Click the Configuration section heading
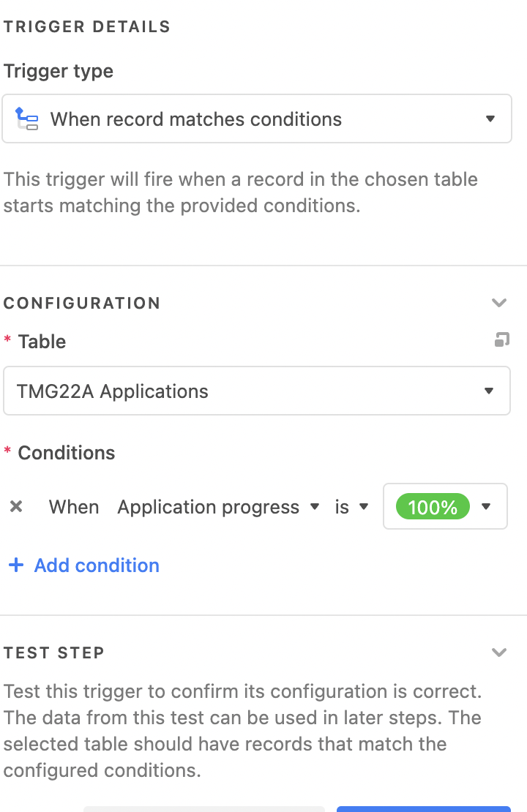Image resolution: width=527 pixels, height=812 pixels. (82, 303)
